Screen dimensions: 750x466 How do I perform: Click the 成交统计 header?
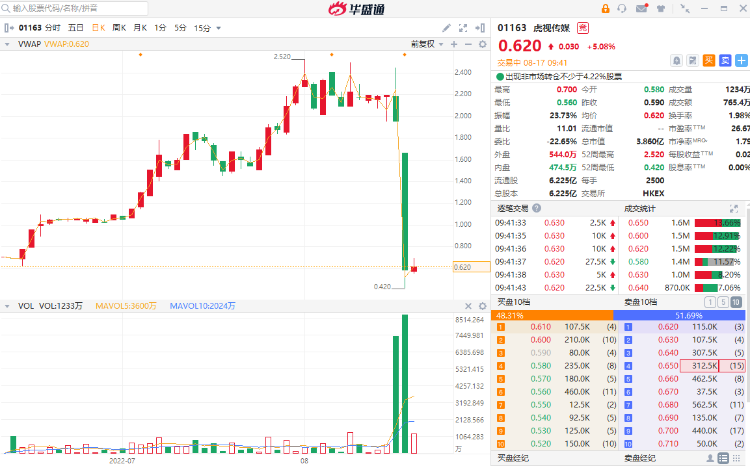tap(640, 209)
